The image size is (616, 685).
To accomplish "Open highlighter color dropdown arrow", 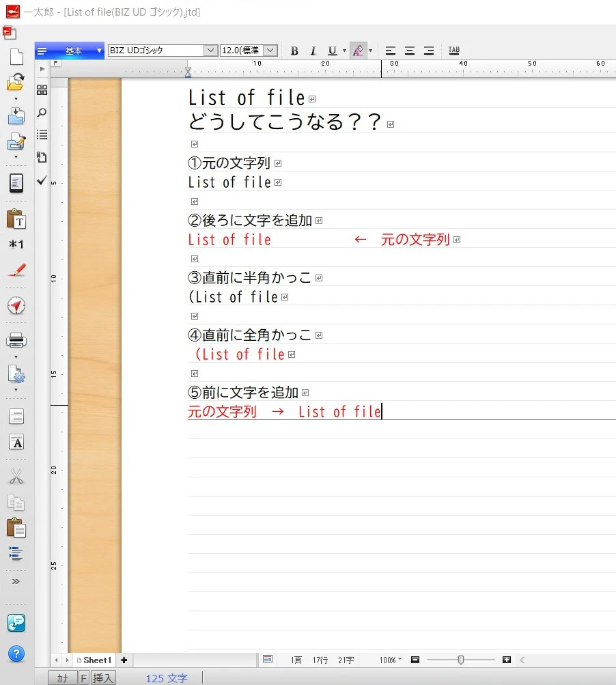I will point(370,51).
